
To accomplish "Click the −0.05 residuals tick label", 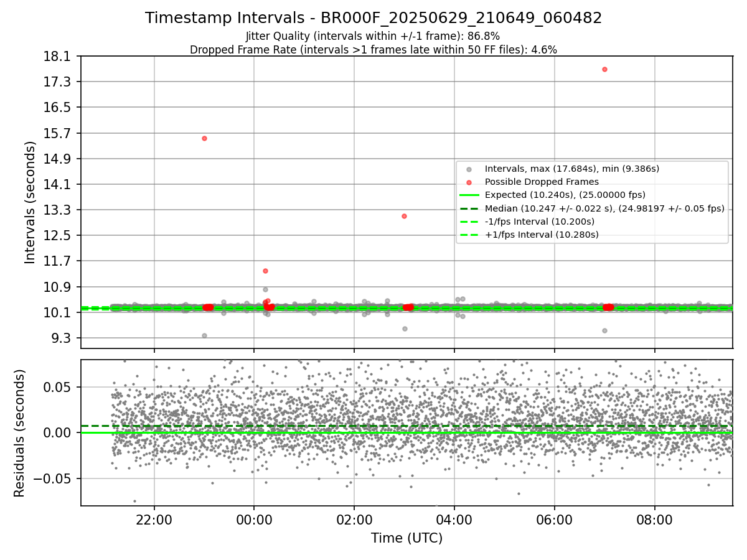I will pyautogui.click(x=54, y=478).
